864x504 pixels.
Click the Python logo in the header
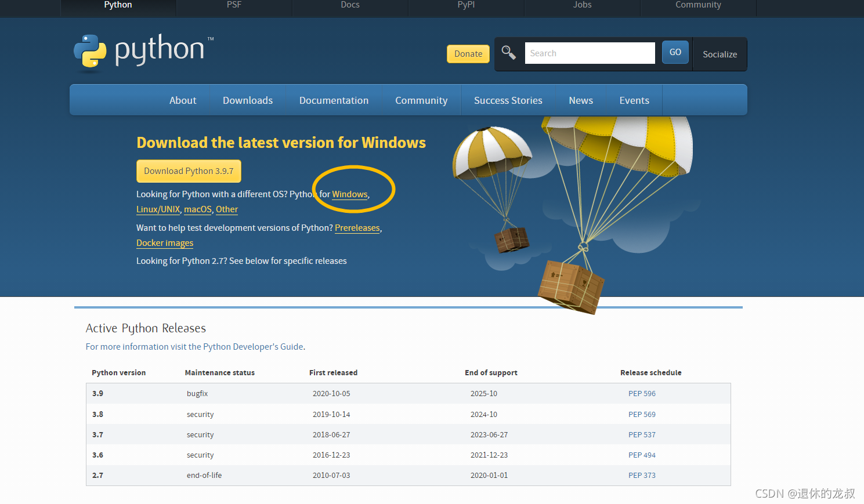143,52
